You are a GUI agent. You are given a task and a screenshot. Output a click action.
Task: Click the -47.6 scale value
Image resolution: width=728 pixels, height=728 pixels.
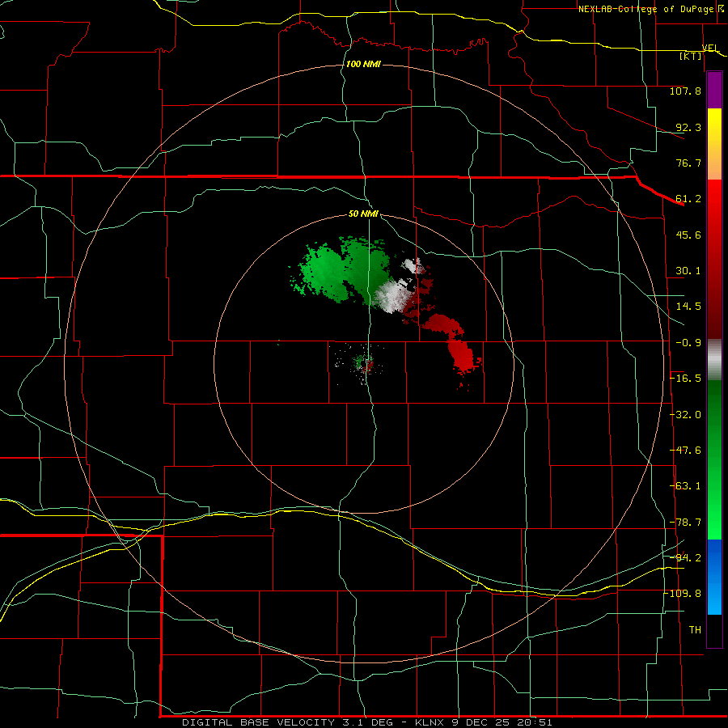(685, 451)
